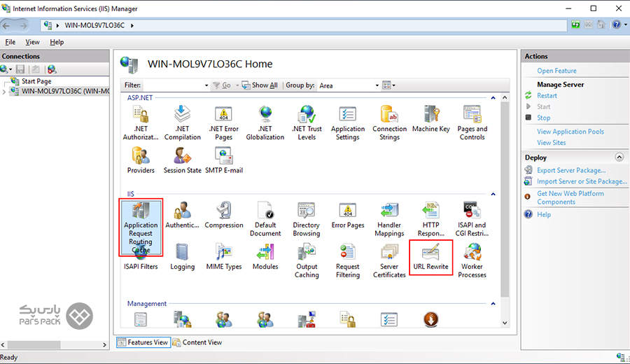Open Pages and Controls feature
Screen dimensions: 630x364
pyautogui.click(x=472, y=123)
